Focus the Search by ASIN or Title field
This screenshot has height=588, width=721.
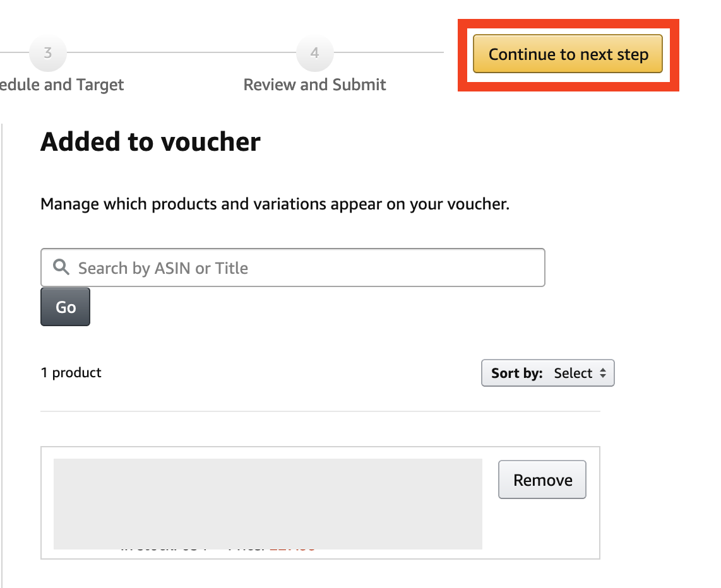pos(293,268)
